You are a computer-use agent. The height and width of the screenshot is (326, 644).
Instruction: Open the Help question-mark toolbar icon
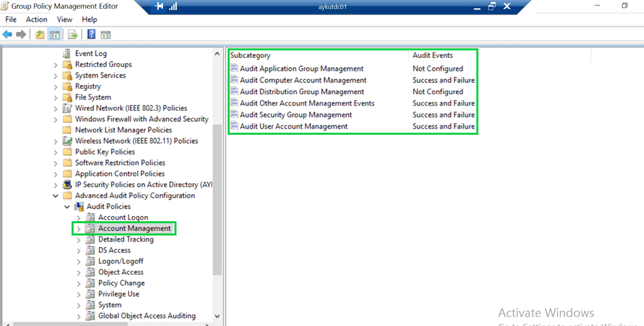91,34
